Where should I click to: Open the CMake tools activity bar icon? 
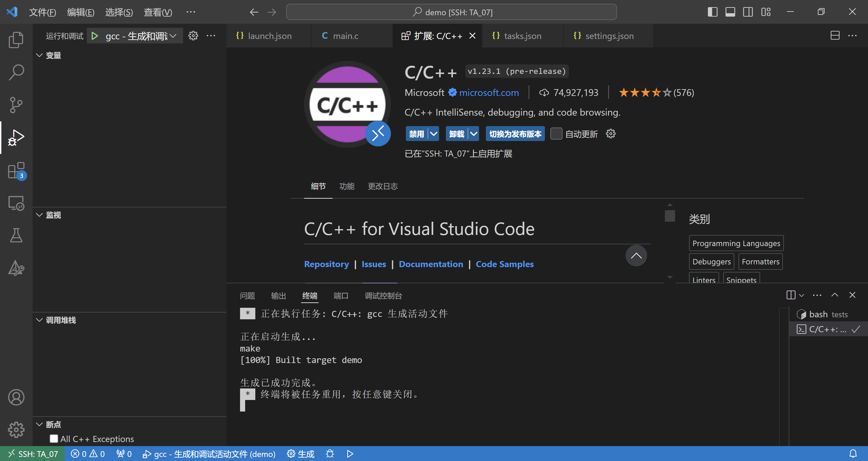16,268
